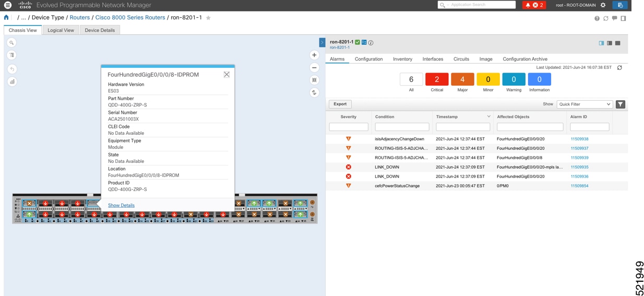Click the Affected Objects filter field
Screen dimensions: 644x296
click(x=530, y=127)
